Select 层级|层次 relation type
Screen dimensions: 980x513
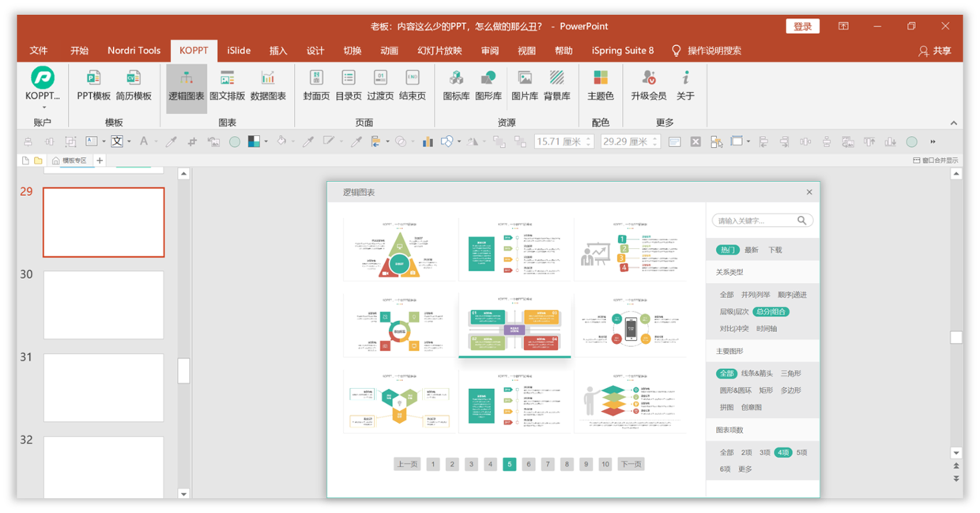click(733, 311)
